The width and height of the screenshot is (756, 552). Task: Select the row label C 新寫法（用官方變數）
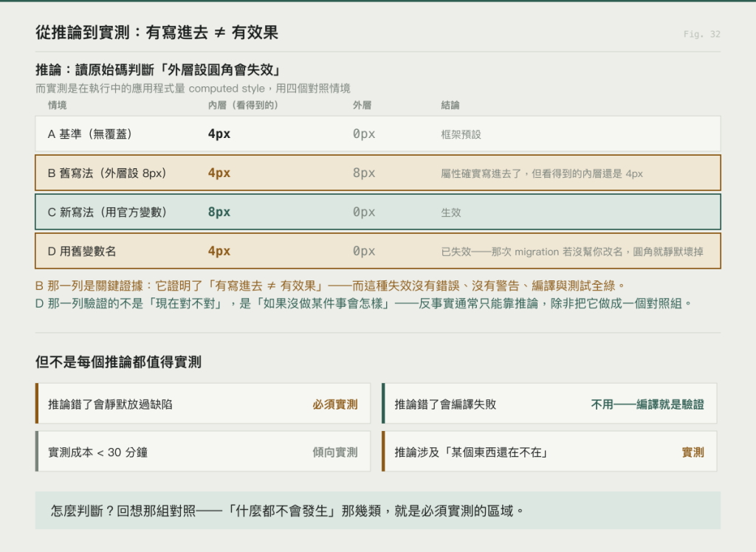[107, 212]
